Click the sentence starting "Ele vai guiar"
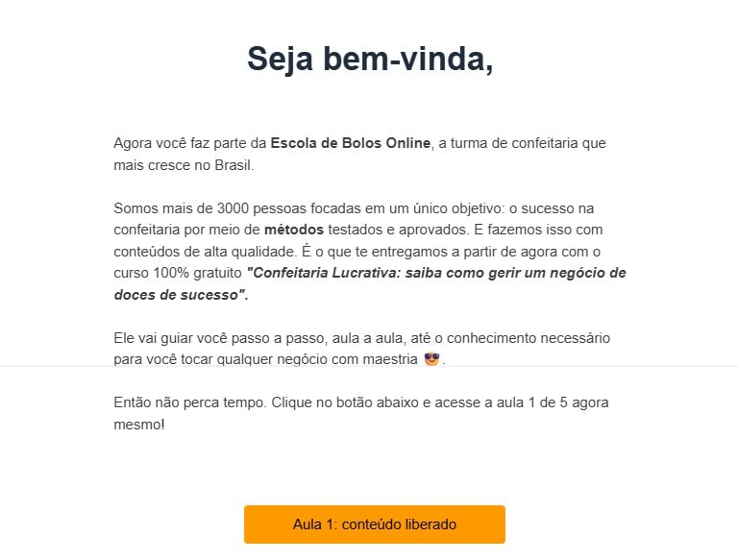 154,338
